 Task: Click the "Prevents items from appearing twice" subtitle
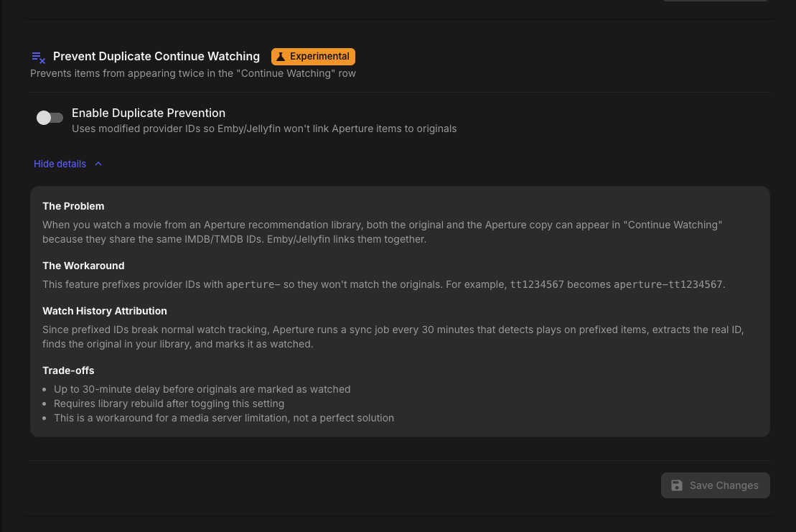pos(193,73)
